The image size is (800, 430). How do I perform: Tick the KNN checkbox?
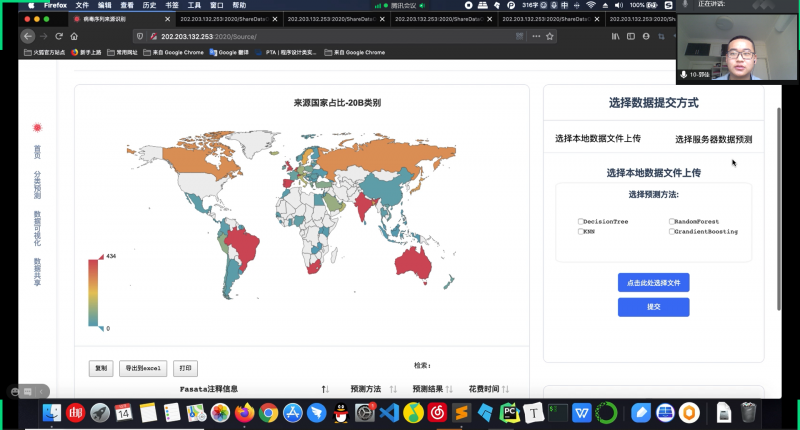point(580,231)
